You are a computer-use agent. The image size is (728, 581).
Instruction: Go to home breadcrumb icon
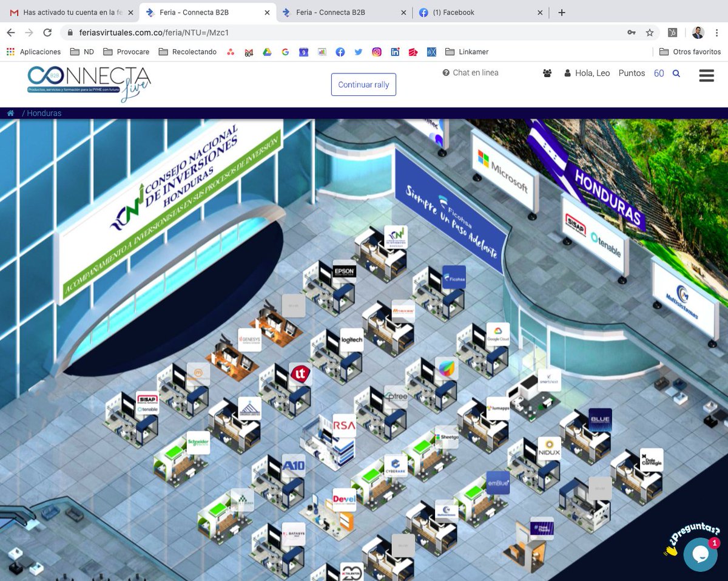point(10,113)
